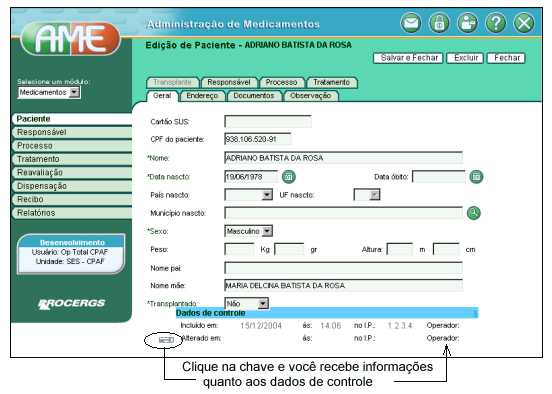Switch to the Endereço tab
The height and width of the screenshot is (394, 552).
click(202, 96)
